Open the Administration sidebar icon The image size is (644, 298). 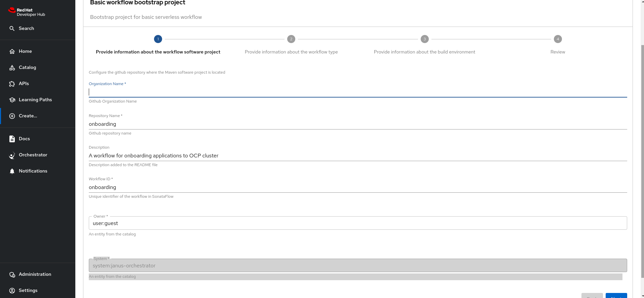12,274
